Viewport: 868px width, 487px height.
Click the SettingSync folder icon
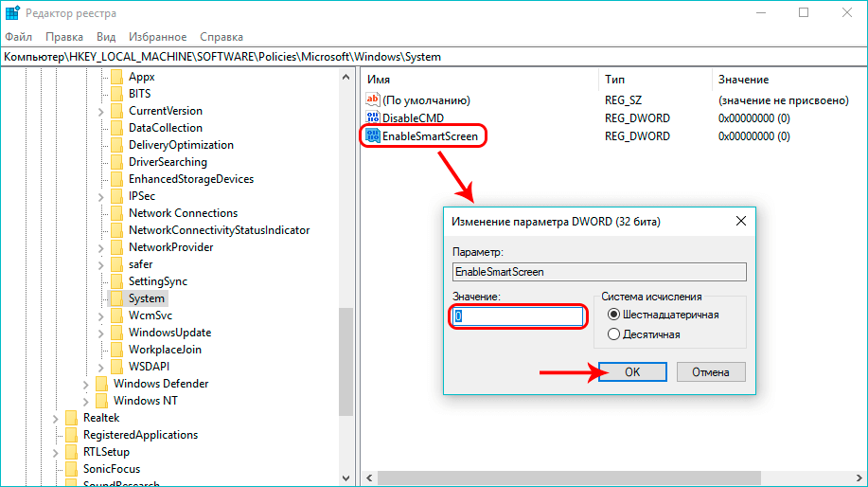coord(116,281)
